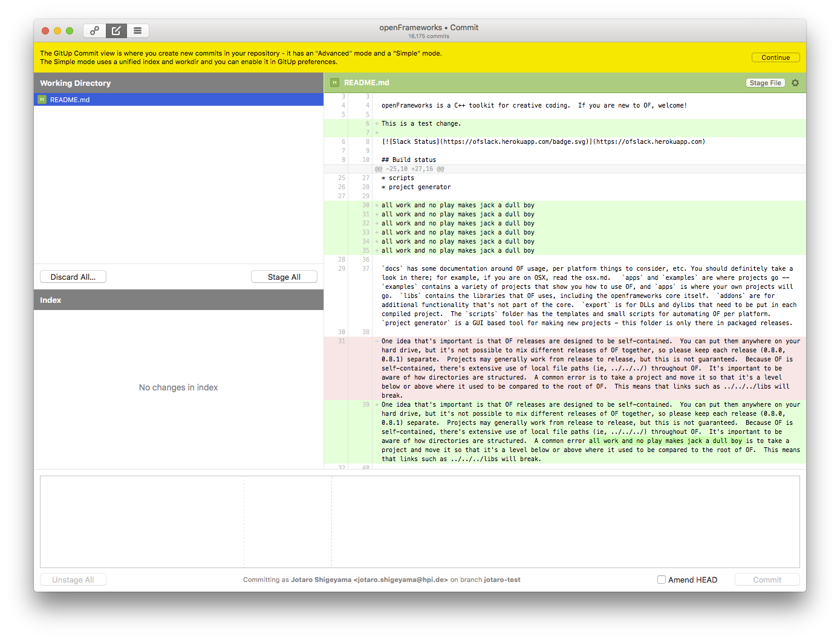Click the Discard All... button
The width and height of the screenshot is (840, 640).
[x=73, y=277]
